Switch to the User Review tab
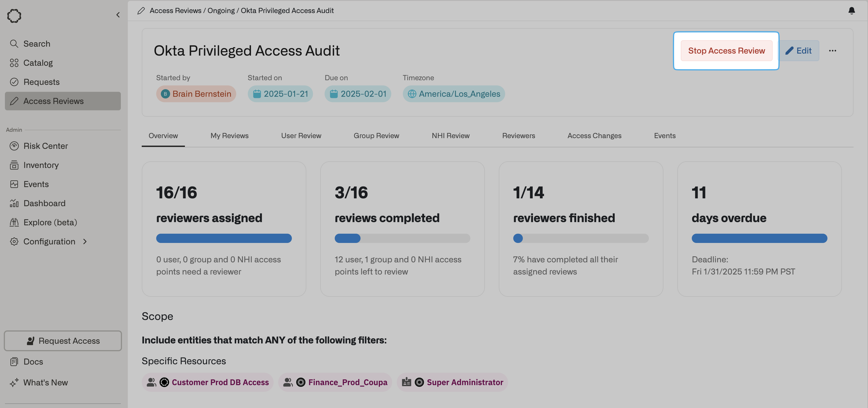Viewport: 868px width, 408px height. [x=301, y=136]
